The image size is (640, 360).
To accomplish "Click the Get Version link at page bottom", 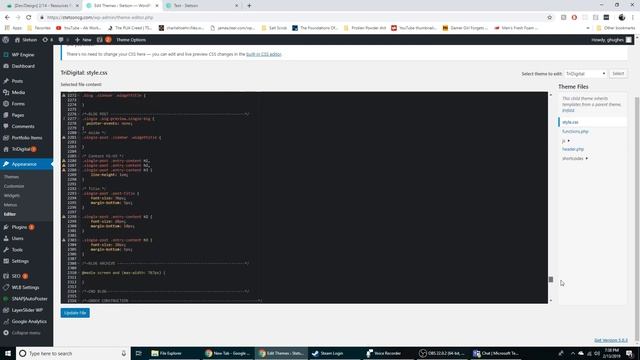I will click(x=611, y=340).
